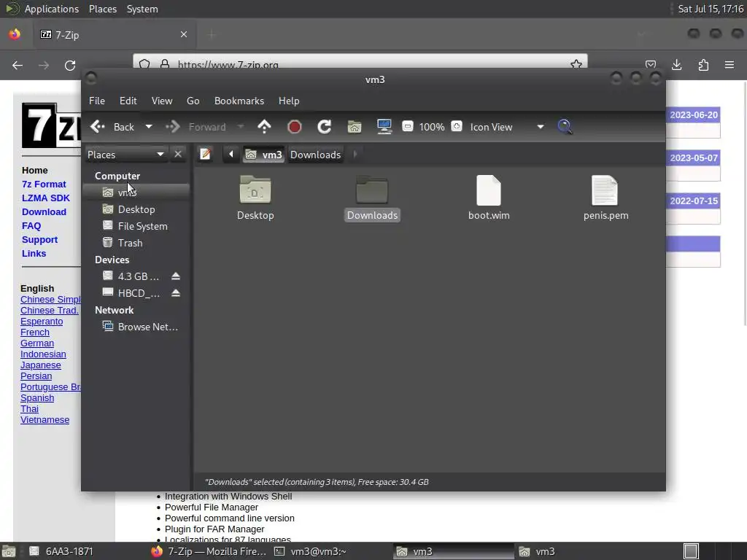Screen dimensions: 747x560
Task: Click the Firefox back arrow
Action: click(x=18, y=65)
